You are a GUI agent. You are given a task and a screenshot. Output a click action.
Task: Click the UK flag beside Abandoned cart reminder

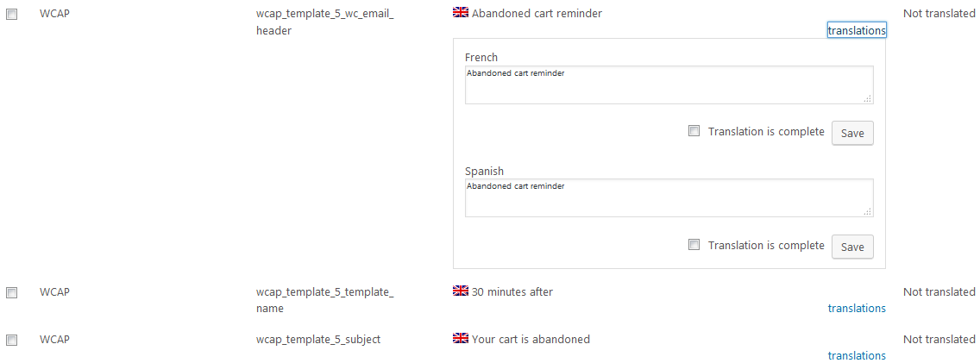tap(460, 13)
